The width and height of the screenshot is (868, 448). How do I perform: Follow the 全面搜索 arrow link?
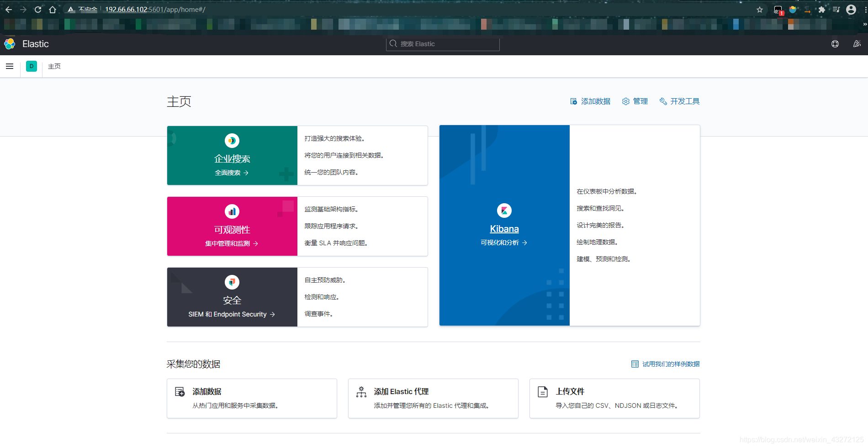(x=232, y=173)
